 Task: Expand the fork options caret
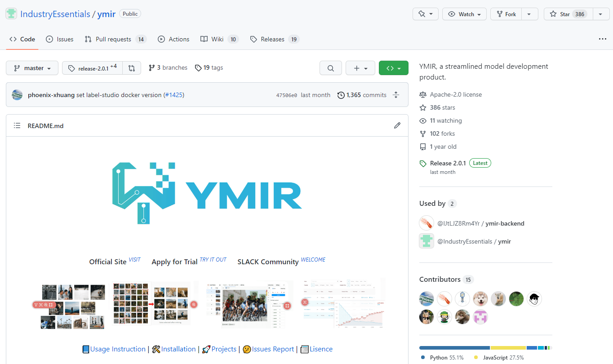529,14
